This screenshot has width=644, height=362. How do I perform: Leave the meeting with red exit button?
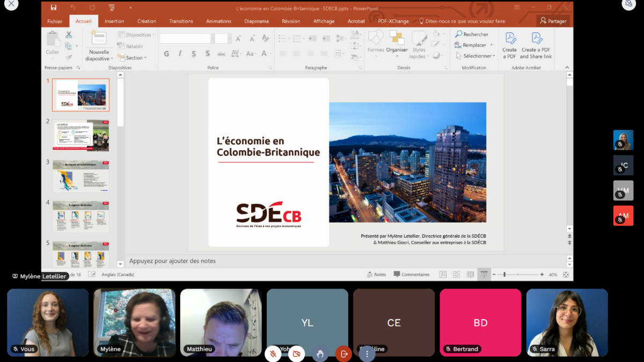[x=343, y=354]
